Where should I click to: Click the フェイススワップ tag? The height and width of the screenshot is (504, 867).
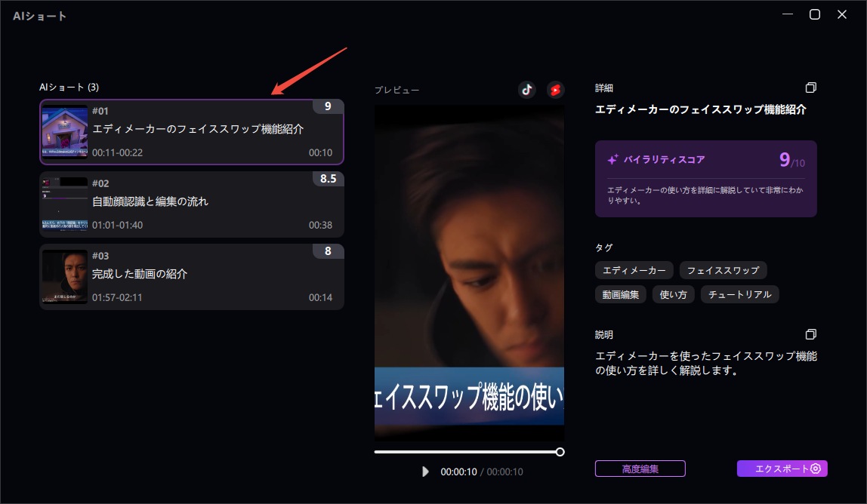pos(723,270)
